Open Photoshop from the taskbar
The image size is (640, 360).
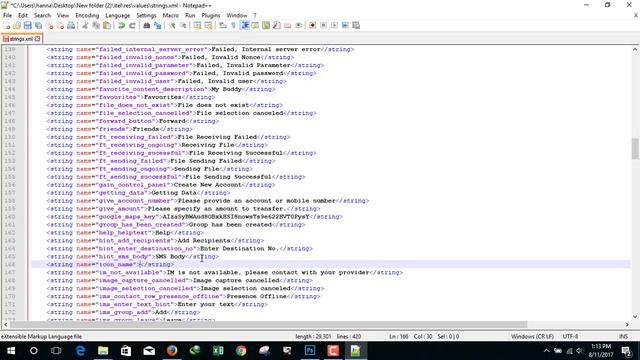pyautogui.click(x=310, y=351)
